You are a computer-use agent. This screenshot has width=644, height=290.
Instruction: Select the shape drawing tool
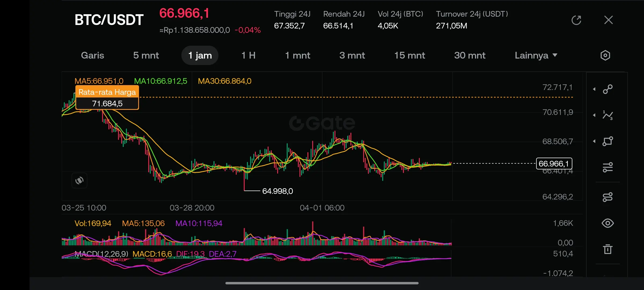pyautogui.click(x=608, y=141)
